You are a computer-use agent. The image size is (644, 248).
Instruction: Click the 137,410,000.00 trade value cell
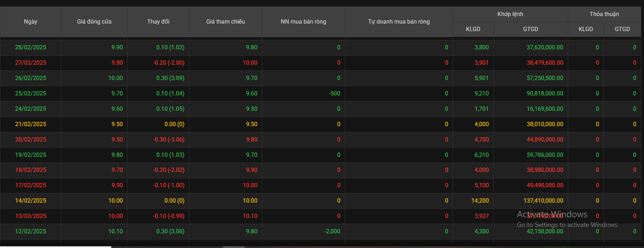coord(543,201)
